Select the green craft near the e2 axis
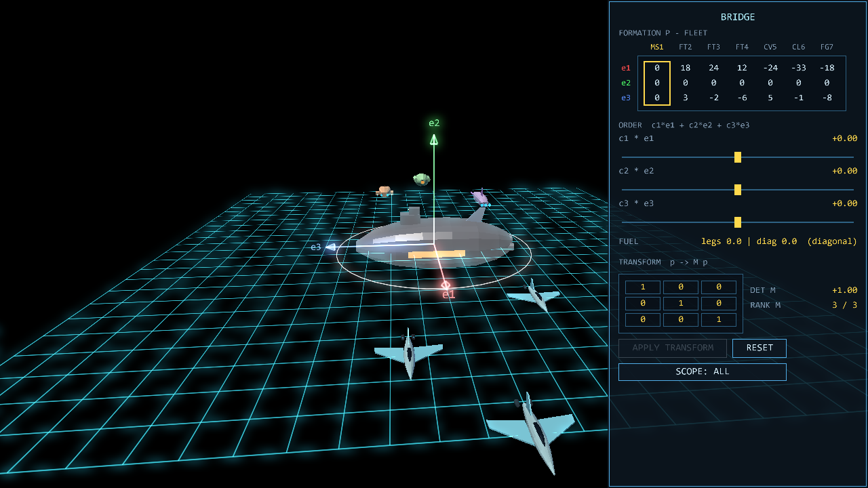This screenshot has height=488, width=868. pyautogui.click(x=422, y=180)
